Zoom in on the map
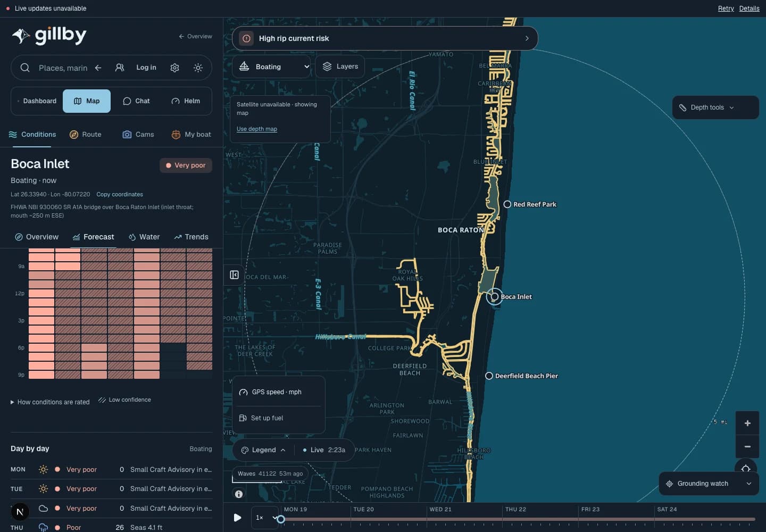 pos(747,423)
